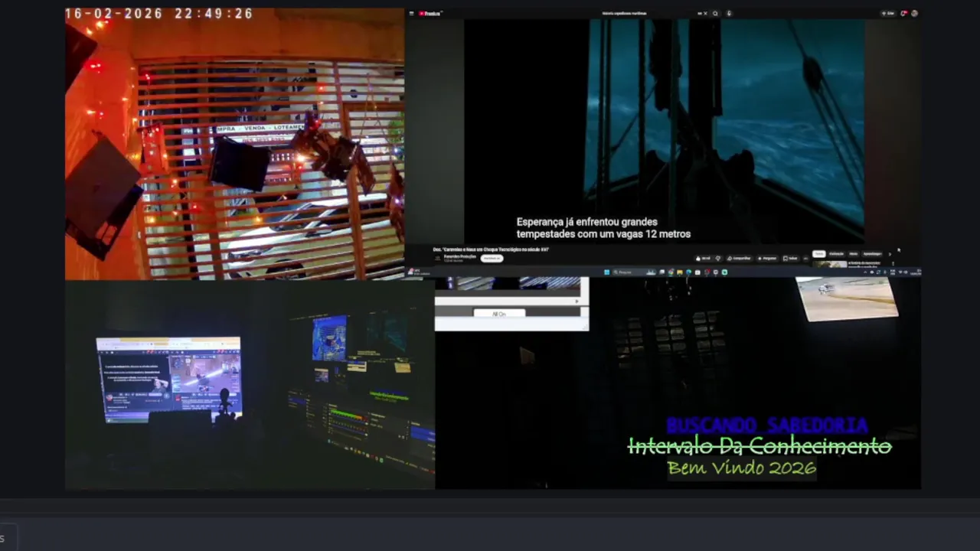Click the video title text below the player

click(491, 249)
